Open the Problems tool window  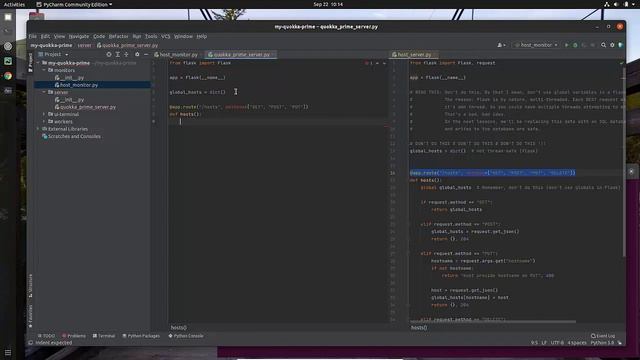tap(74, 336)
